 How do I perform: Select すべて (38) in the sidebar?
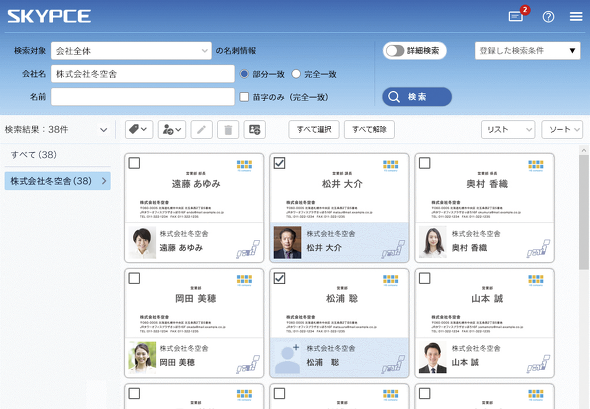click(33, 155)
